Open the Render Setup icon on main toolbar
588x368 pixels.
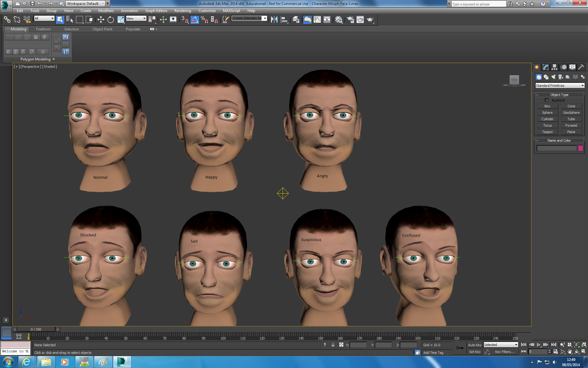coord(349,20)
